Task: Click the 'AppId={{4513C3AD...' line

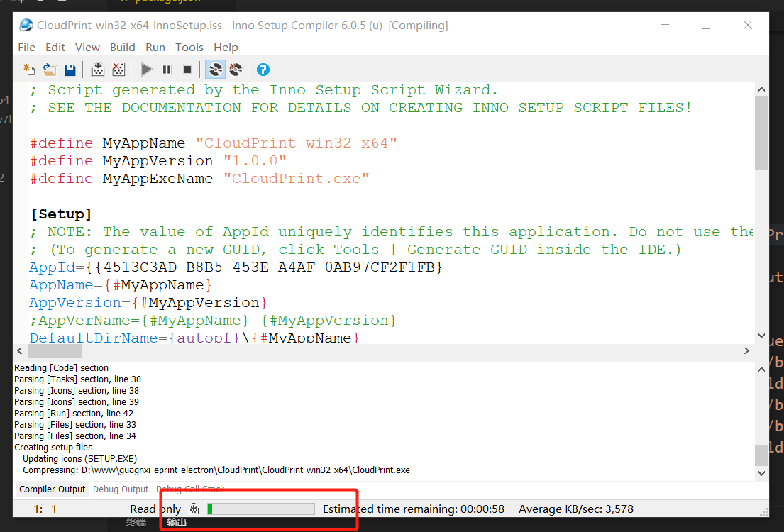Action: [236, 267]
